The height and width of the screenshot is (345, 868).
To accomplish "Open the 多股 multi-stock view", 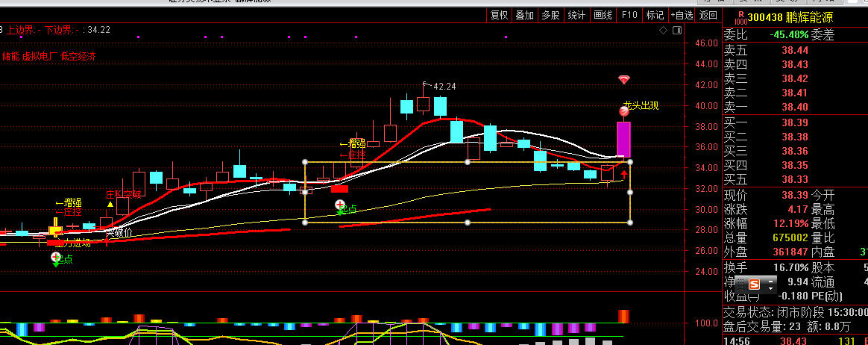I will coord(550,15).
